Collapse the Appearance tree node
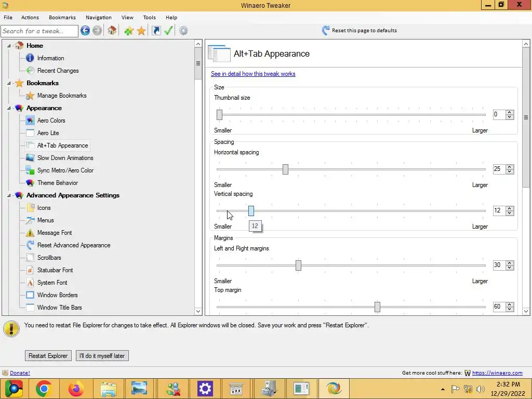This screenshot has height=399, width=532. (9, 108)
